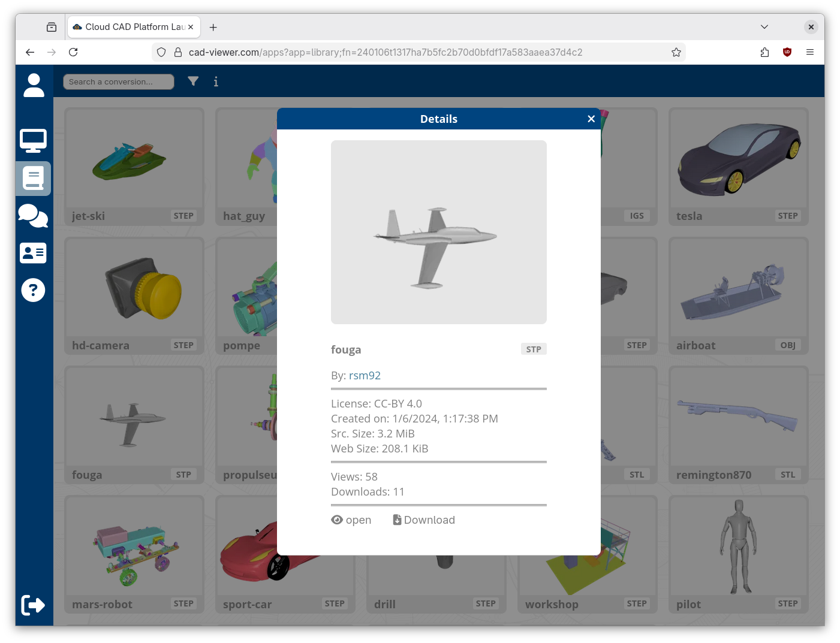840x643 pixels.
Task: Open a new browser tab
Action: (213, 27)
